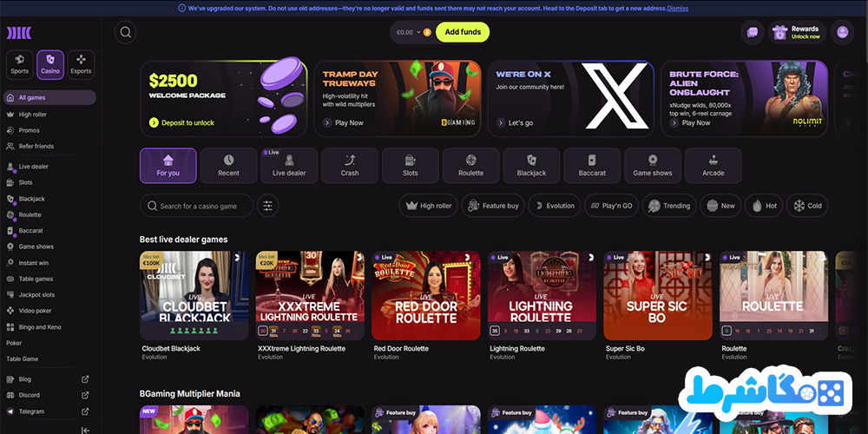Toggle the High roller filter chip

429,206
